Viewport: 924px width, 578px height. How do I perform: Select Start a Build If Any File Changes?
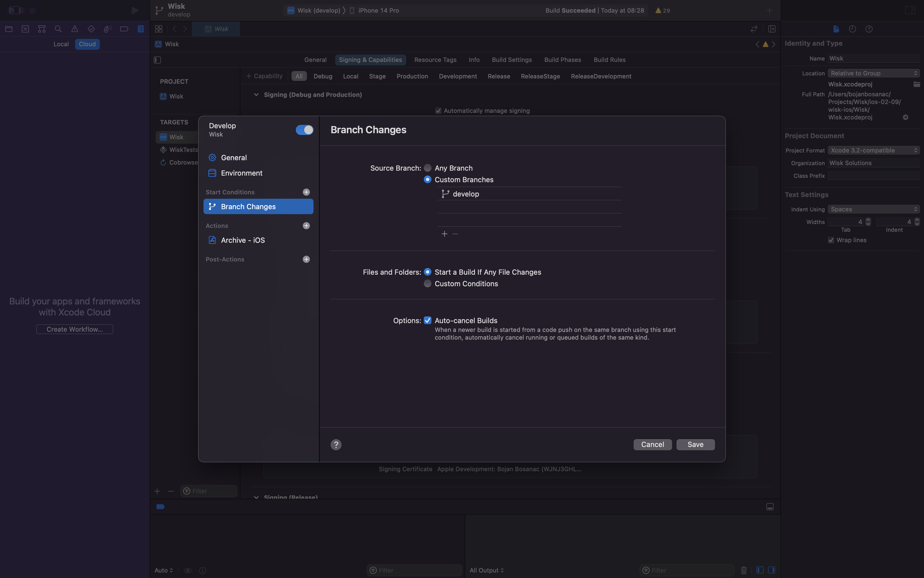point(428,272)
